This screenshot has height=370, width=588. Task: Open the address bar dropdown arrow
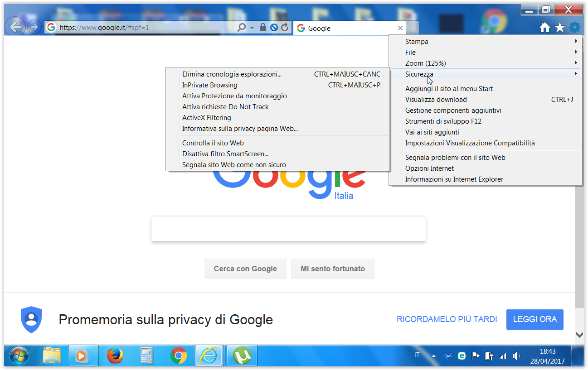click(253, 28)
